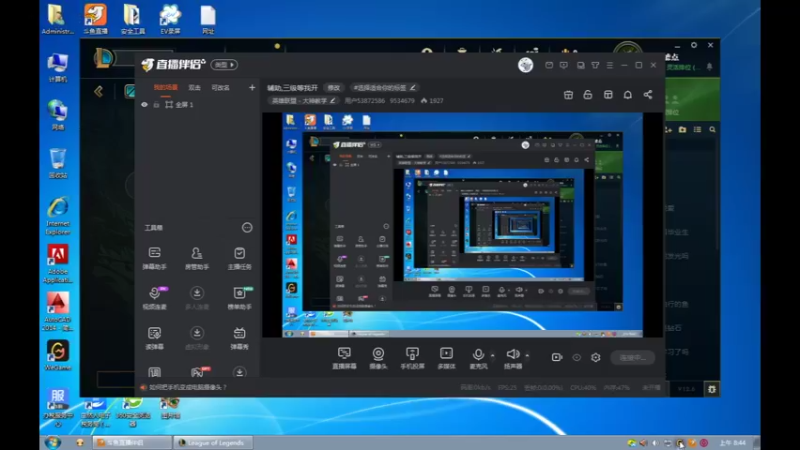Expand the speaker options arrow
The height and width of the screenshot is (450, 800).
(x=527, y=355)
